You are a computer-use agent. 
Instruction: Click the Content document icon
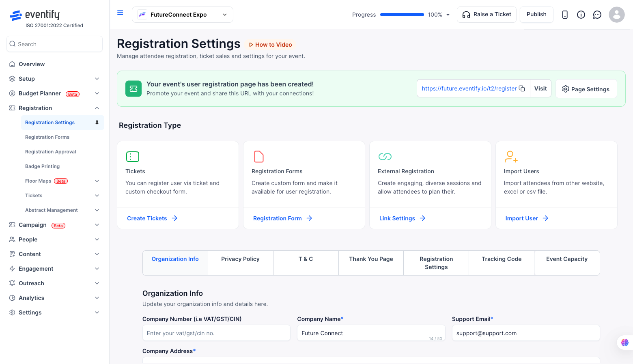12,254
